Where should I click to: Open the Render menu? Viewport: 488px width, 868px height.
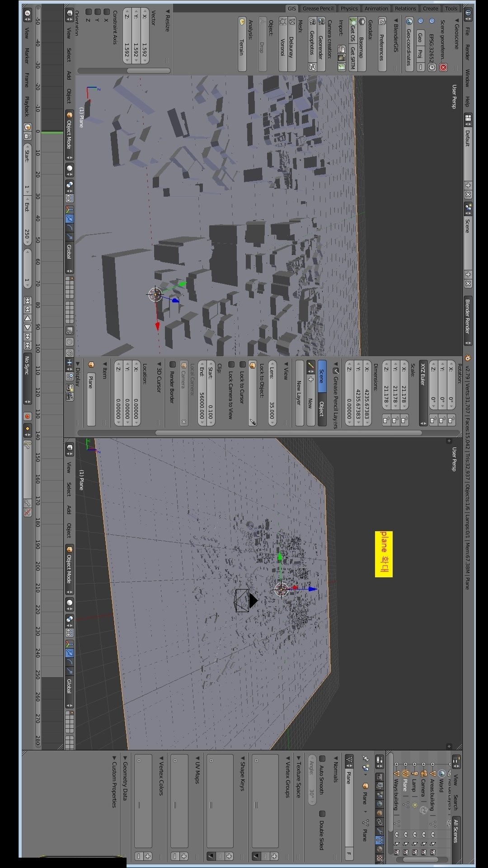click(468, 52)
